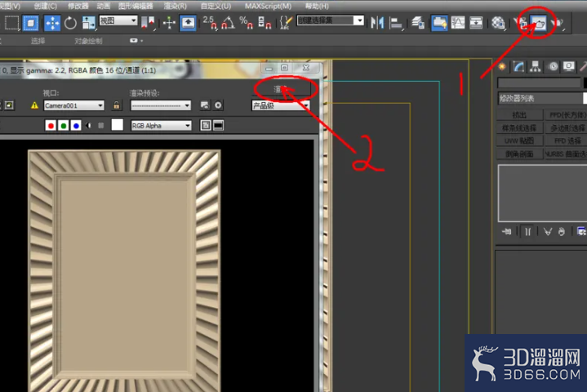Open the 图形编辑器 menu
Screen dimensions: 587x392
[136, 6]
